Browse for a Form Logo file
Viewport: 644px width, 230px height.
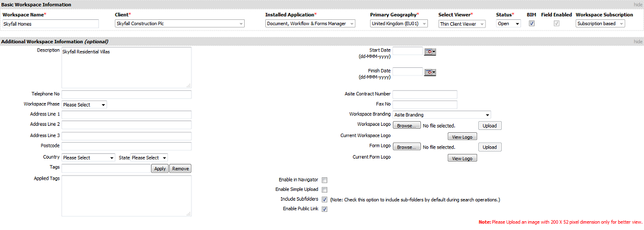tap(407, 147)
